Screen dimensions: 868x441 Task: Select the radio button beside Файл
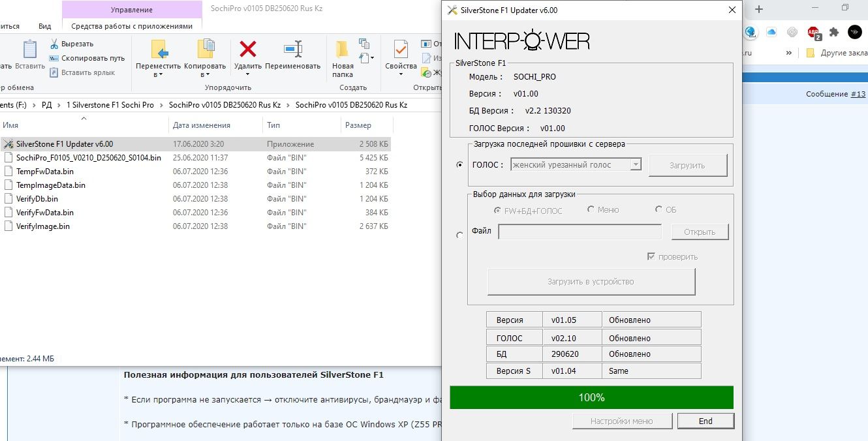pyautogui.click(x=459, y=236)
